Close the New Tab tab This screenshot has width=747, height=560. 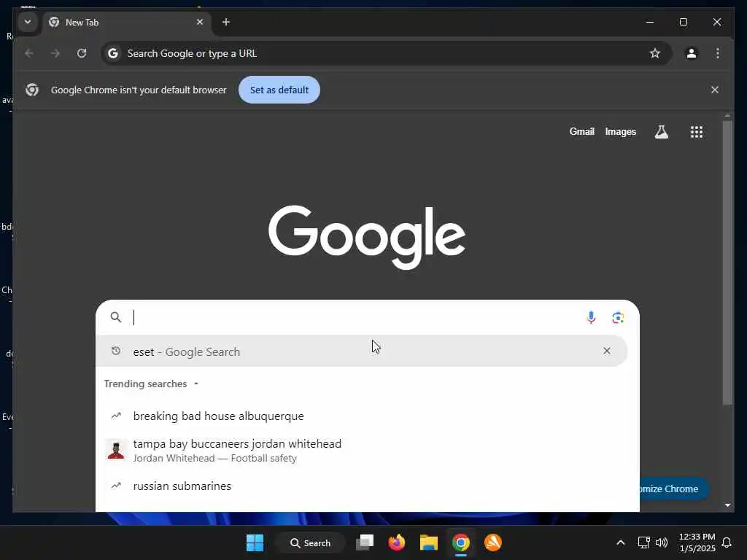[x=200, y=22]
